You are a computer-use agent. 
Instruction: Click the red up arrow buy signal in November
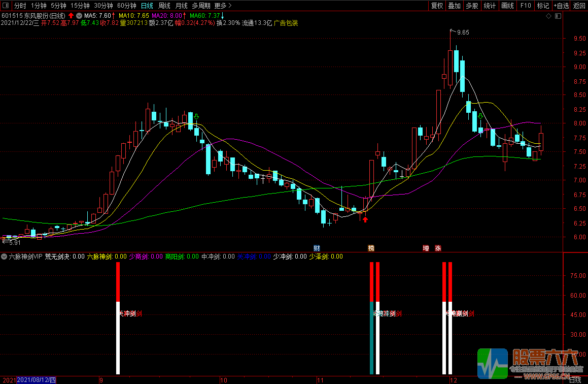coord(365,219)
